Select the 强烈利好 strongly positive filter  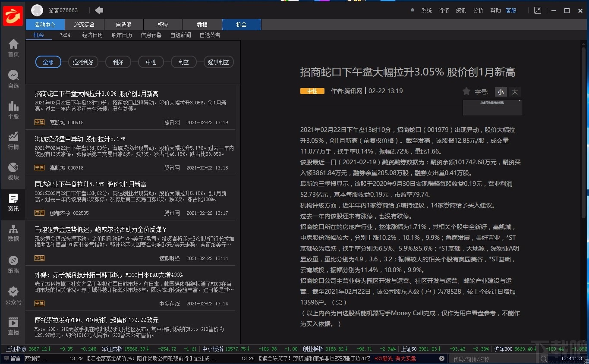coord(83,62)
